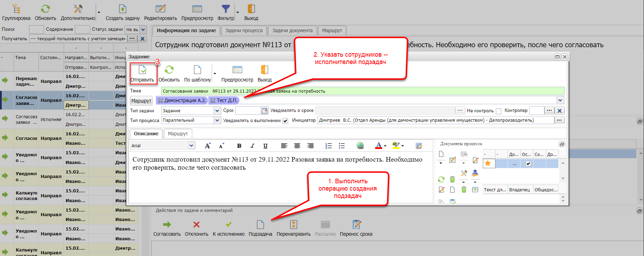Screen dimensions: 644x256
Task: Switch to Задачи процесса tab
Action: point(244,30)
